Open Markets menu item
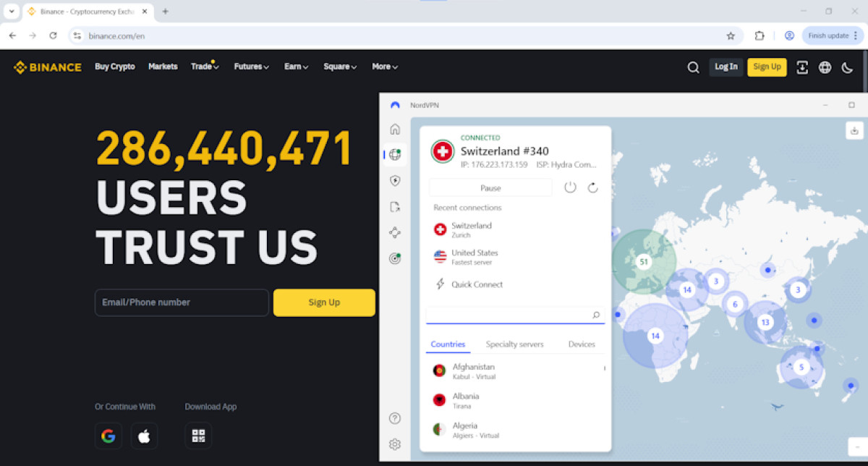 (163, 67)
